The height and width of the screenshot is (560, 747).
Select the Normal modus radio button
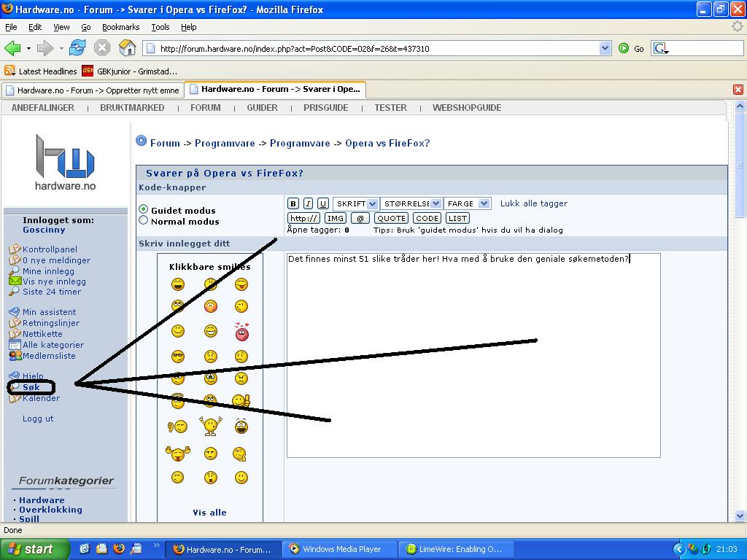pos(144,220)
